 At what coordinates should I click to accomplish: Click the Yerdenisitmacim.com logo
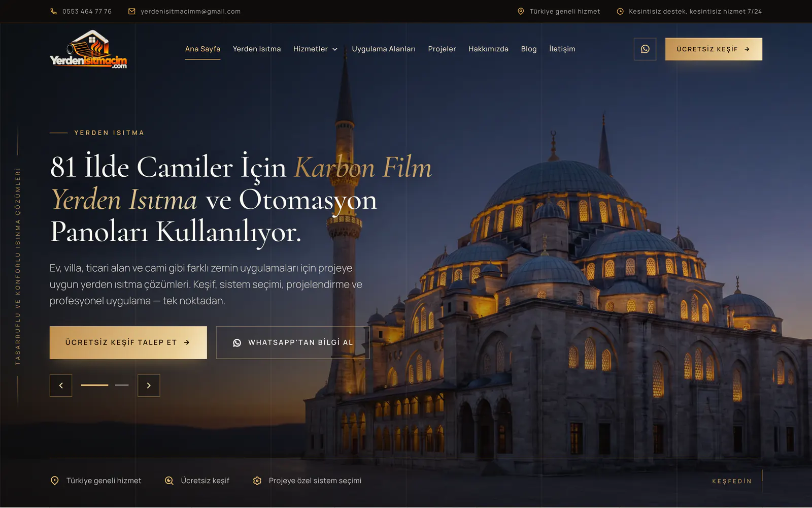(88, 49)
